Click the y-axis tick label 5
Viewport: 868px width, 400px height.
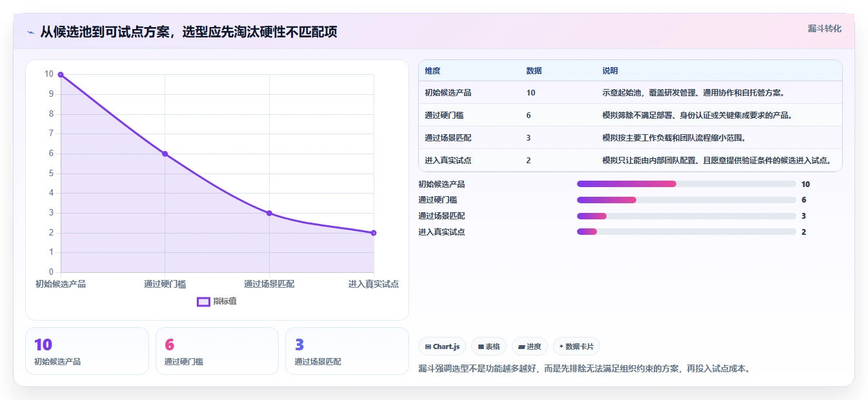(x=51, y=174)
